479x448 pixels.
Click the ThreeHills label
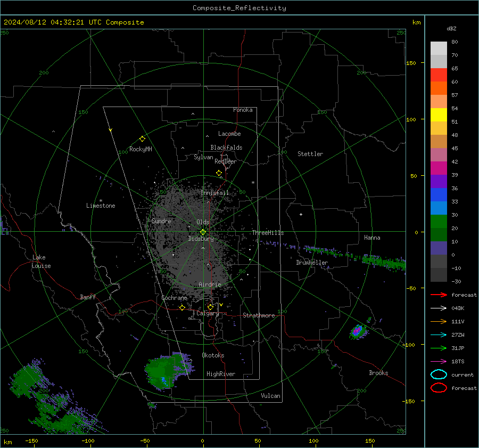click(268, 233)
